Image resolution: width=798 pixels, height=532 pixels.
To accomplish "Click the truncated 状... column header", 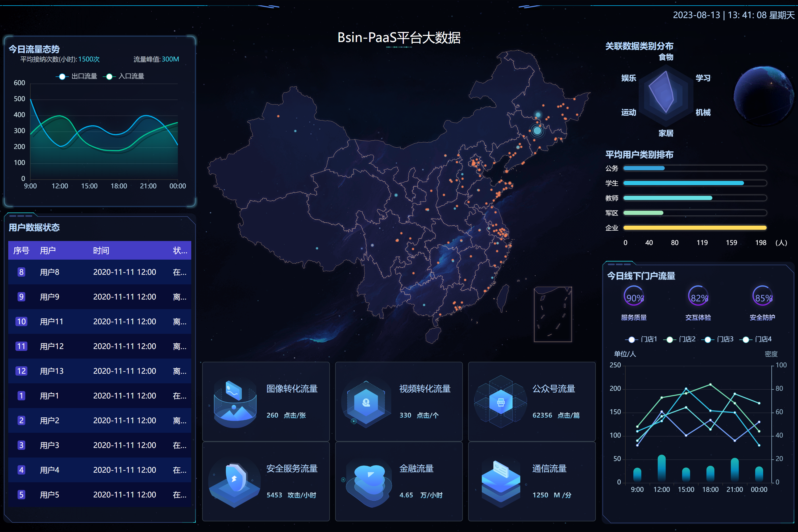I will (x=180, y=250).
